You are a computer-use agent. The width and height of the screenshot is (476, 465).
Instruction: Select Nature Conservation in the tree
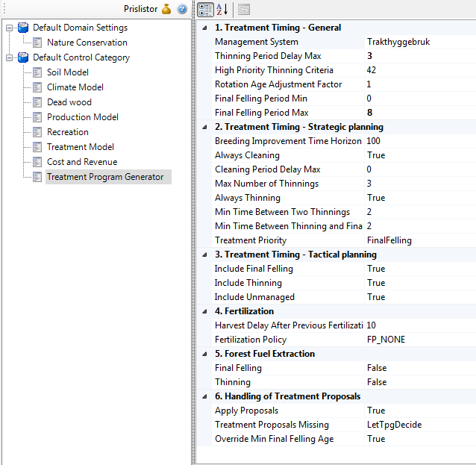87,43
